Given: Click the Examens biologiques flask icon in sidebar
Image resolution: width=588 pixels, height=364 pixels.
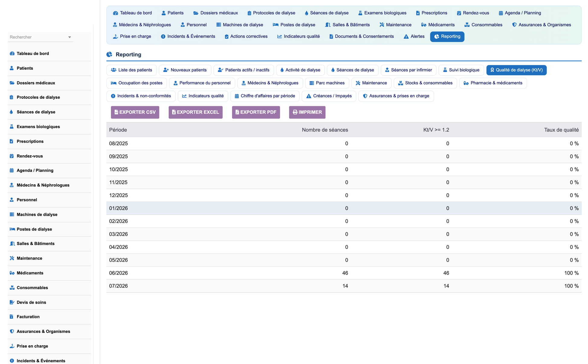Looking at the screenshot, I should [12, 127].
